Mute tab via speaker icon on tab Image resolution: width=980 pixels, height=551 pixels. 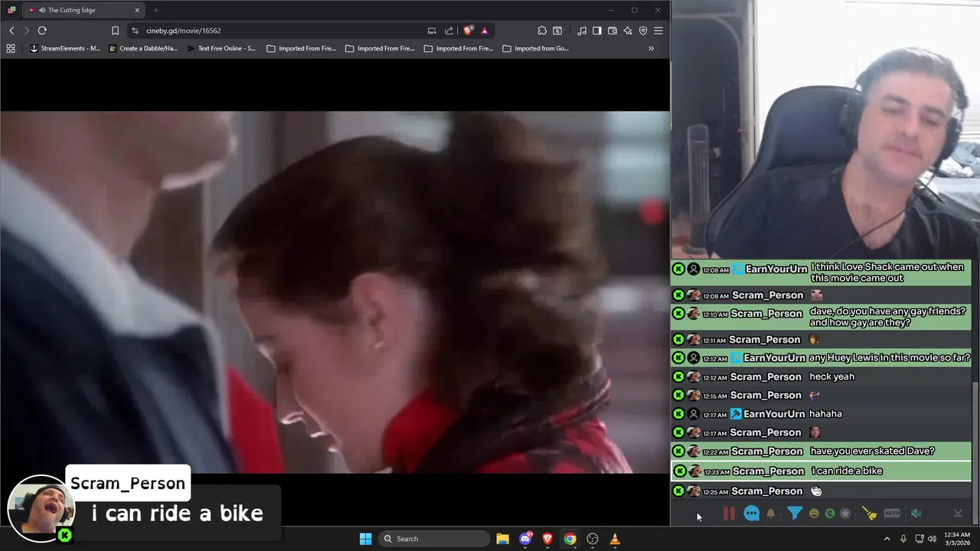pyautogui.click(x=41, y=10)
